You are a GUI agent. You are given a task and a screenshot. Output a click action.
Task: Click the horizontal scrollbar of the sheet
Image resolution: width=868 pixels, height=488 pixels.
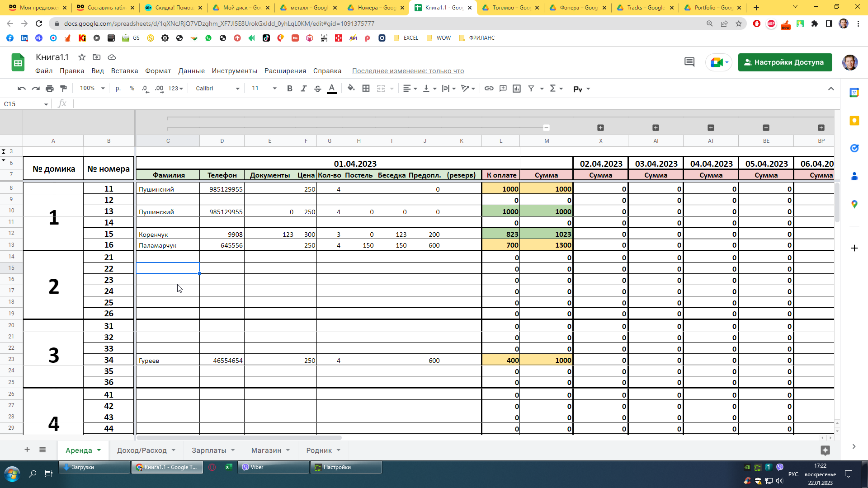click(x=239, y=437)
